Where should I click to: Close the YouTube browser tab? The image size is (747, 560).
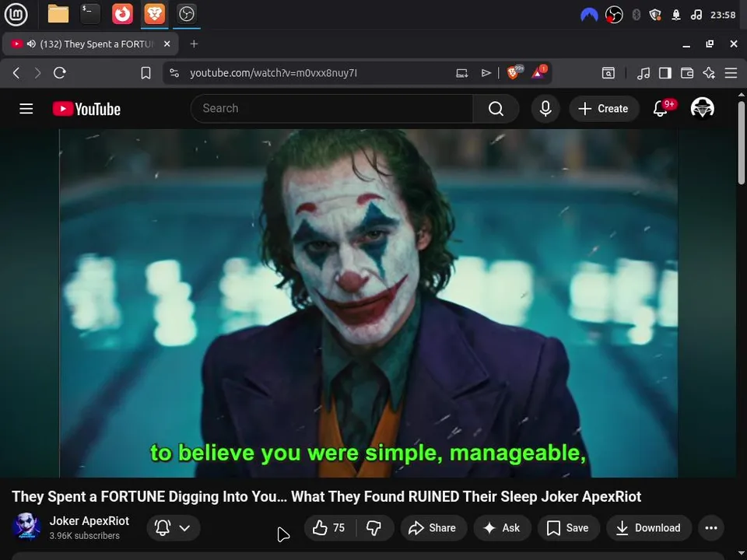coord(167,44)
